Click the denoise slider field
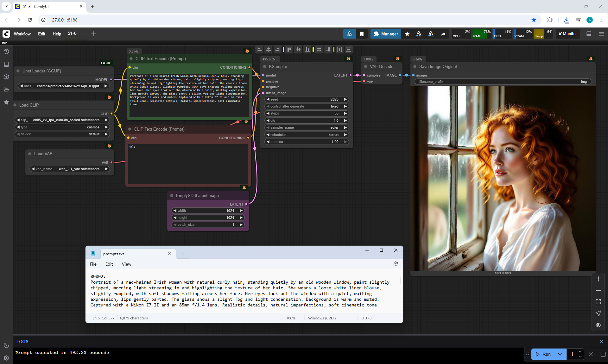The width and height of the screenshot is (608, 364). pos(306,142)
